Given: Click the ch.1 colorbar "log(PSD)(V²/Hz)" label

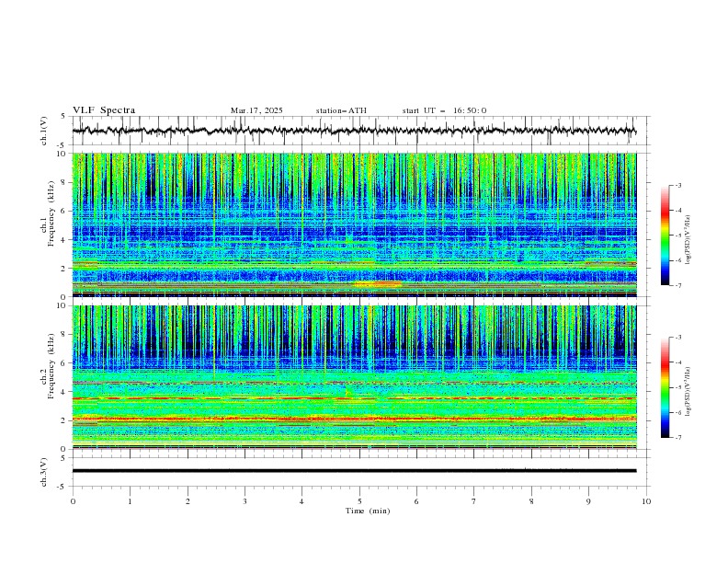Looking at the screenshot, I should click(688, 240).
